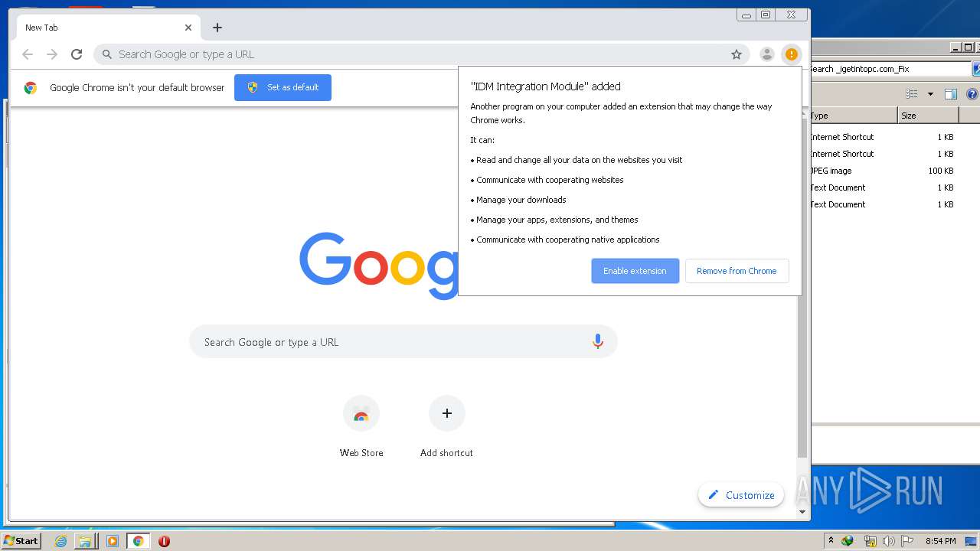The width and height of the screenshot is (980, 551).
Task: Open the Chrome profile avatar
Action: 766,54
